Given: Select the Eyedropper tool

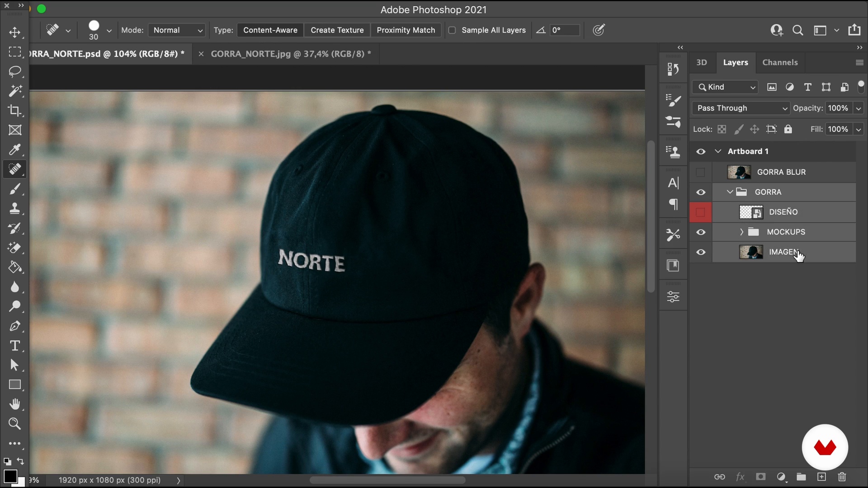Looking at the screenshot, I should [15, 150].
